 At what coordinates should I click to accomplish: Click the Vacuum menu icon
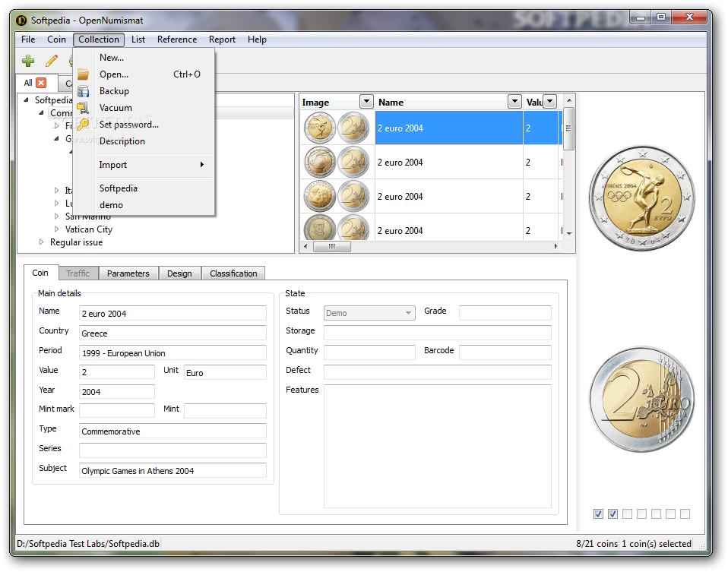pos(83,108)
